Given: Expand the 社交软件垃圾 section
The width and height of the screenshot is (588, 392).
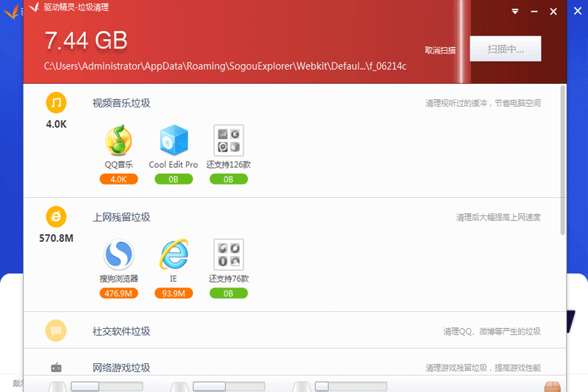Looking at the screenshot, I should point(121,332).
